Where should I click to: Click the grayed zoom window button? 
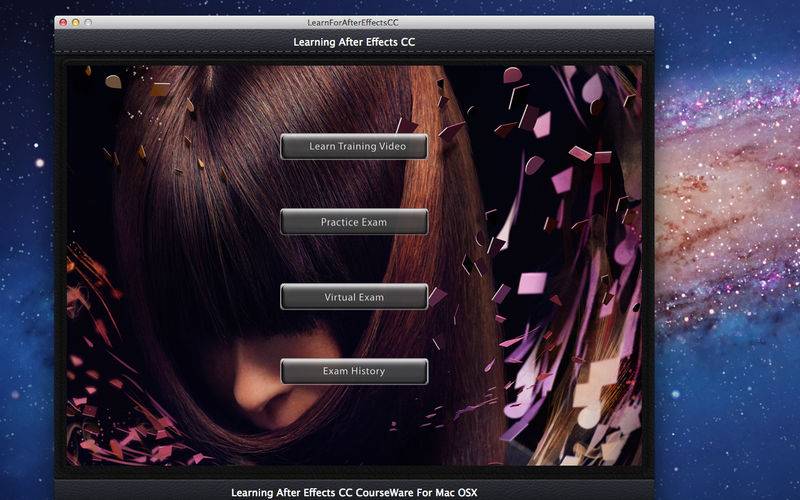pos(88,22)
